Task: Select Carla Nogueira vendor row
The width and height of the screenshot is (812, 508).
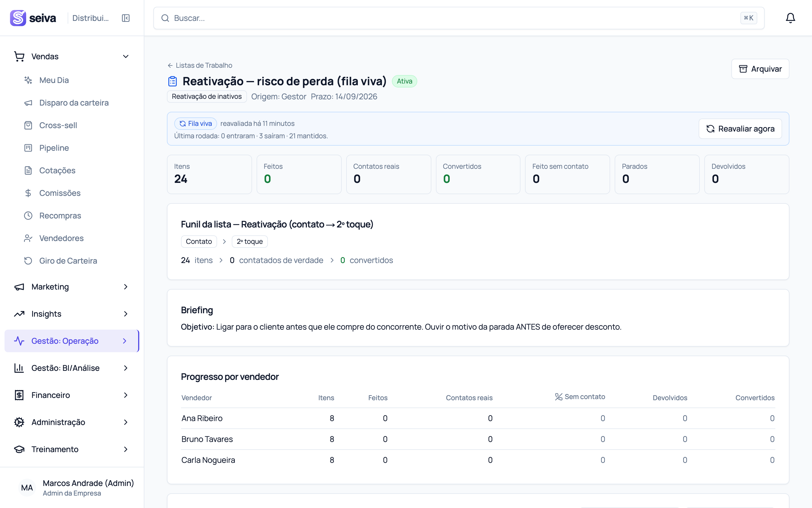Action: [x=478, y=460]
